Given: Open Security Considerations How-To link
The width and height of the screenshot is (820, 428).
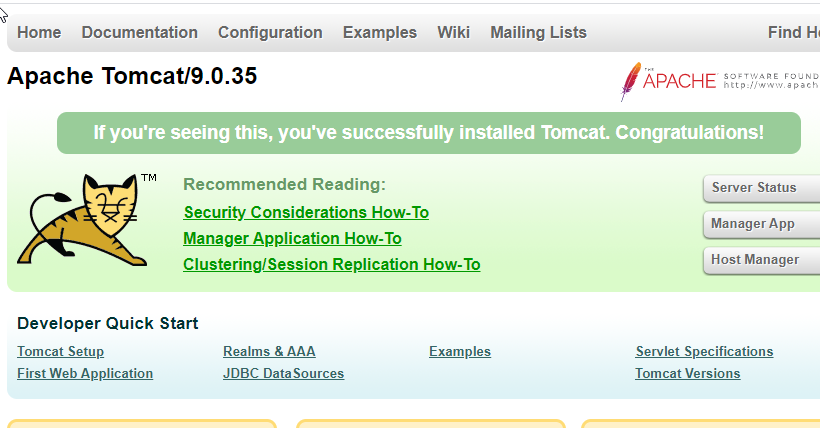Looking at the screenshot, I should click(306, 212).
